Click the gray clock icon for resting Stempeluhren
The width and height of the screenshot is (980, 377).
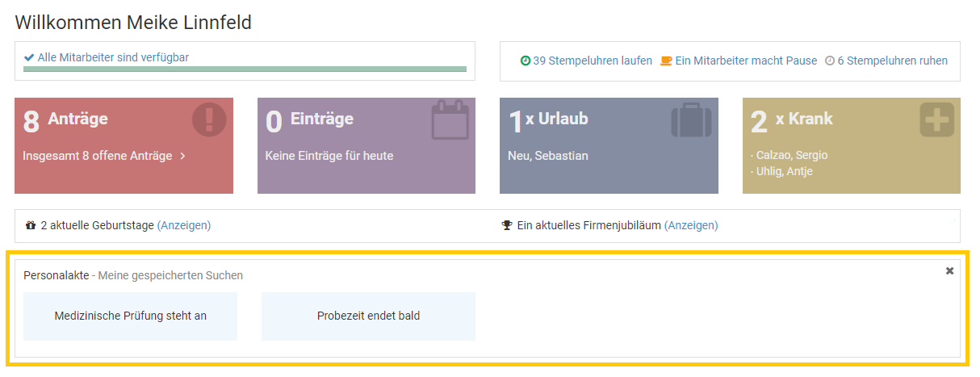pos(829,61)
